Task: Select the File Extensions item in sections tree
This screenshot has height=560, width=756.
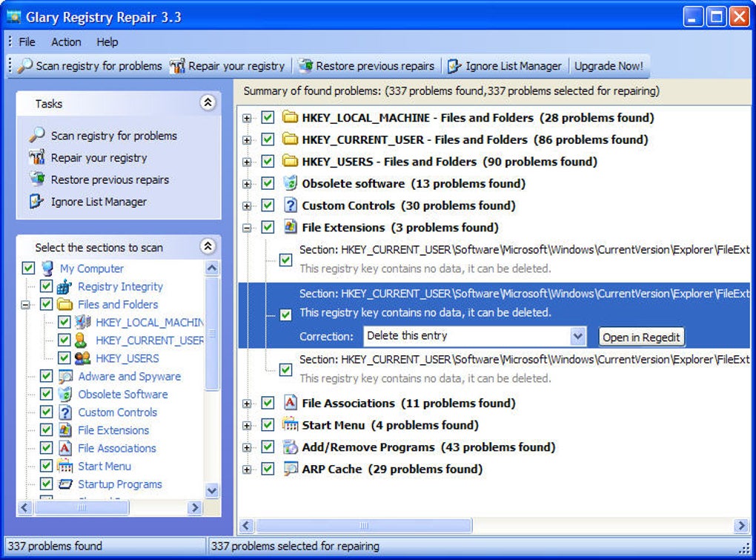Action: tap(113, 429)
